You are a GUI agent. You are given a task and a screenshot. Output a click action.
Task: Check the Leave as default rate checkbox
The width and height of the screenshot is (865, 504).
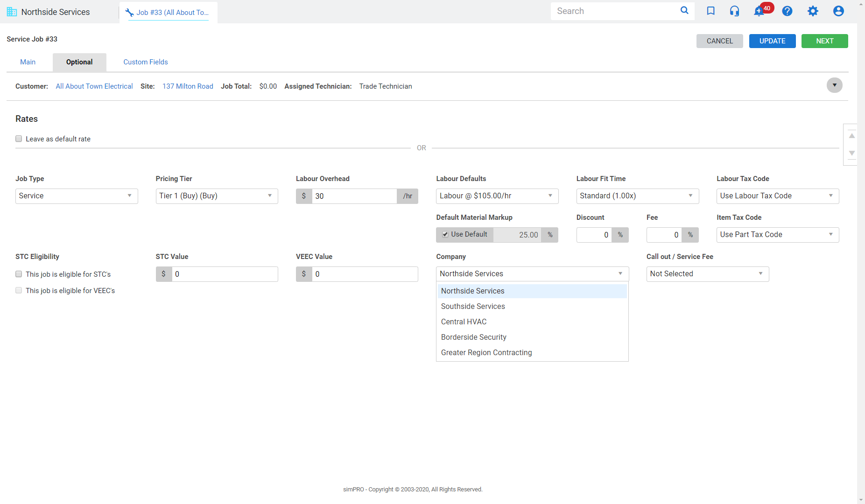point(19,139)
